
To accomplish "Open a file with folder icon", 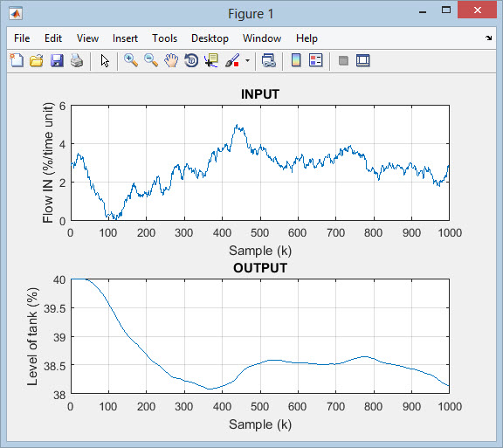I will click(x=37, y=60).
